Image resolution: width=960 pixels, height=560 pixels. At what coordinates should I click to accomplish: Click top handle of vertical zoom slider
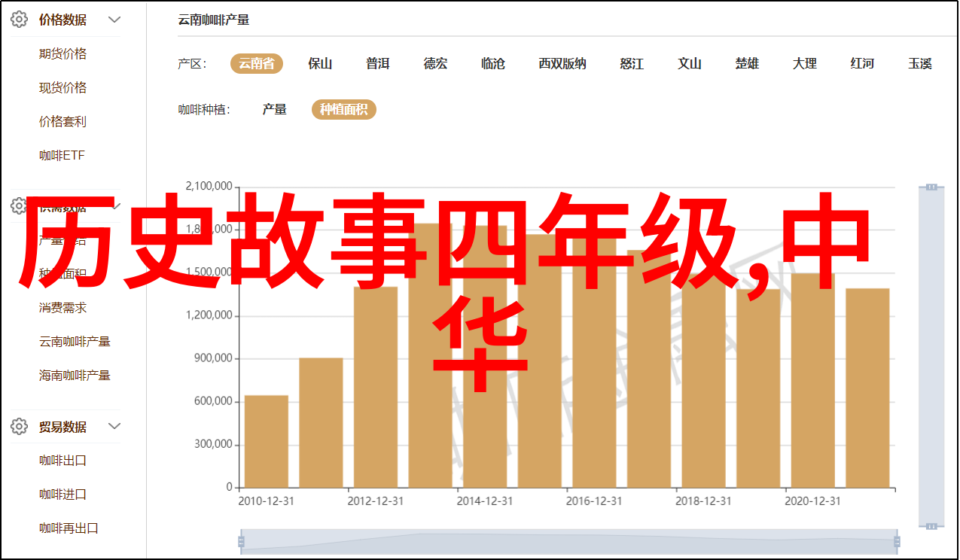[x=931, y=187]
